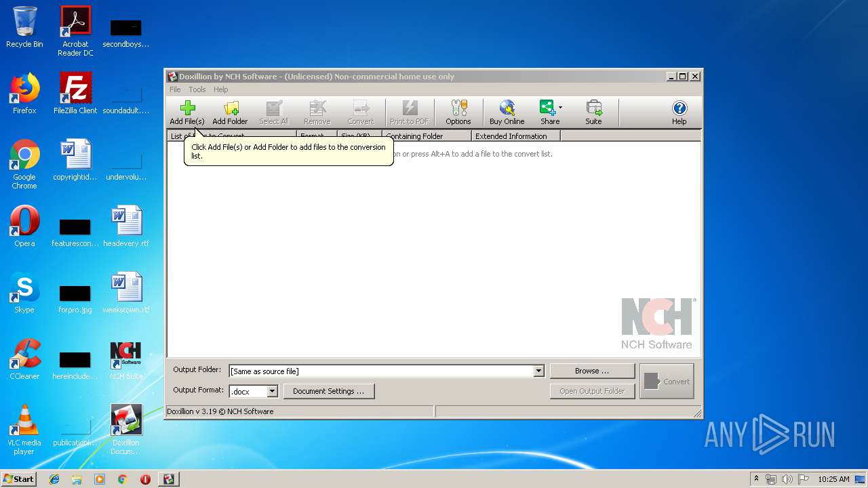Select the copyrightid... Word document on desktop
Screen dimensions: 868x488
[75, 161]
